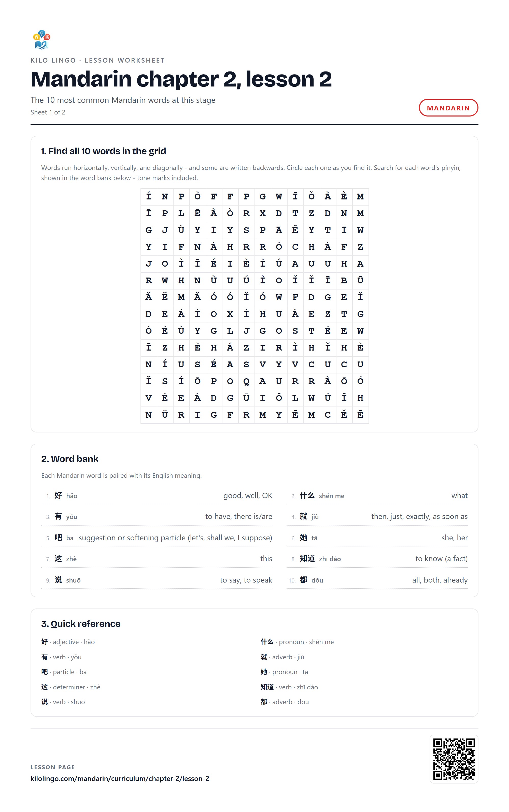The width and height of the screenshot is (509, 812).
Task: Click the 有 character in word bank
Action: (x=58, y=516)
